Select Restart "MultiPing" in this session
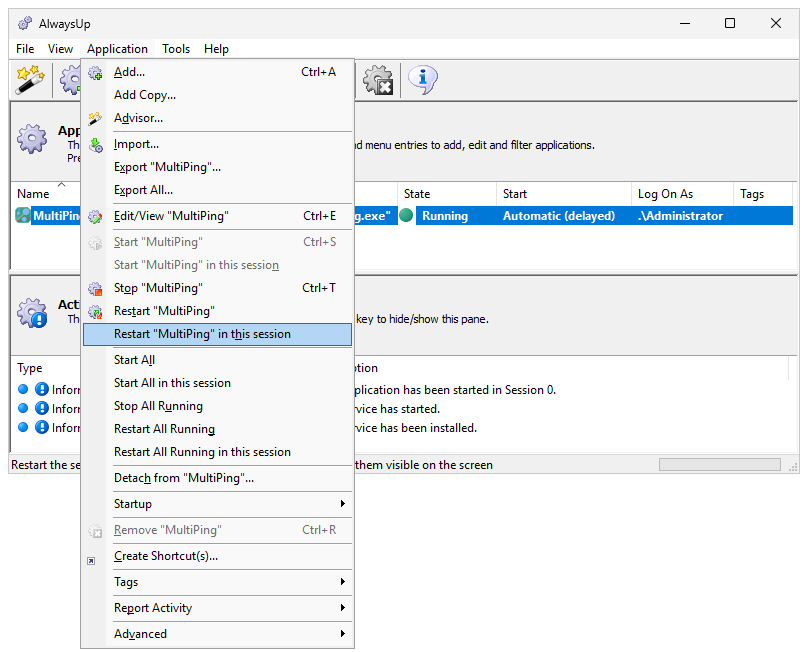810x652 pixels. point(217,334)
